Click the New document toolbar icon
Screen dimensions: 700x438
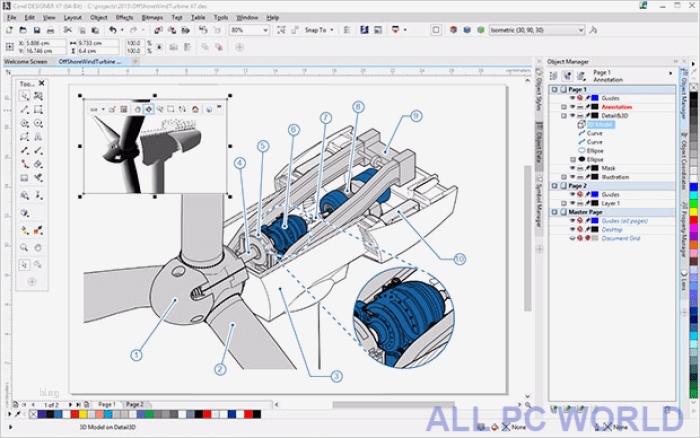coord(9,30)
